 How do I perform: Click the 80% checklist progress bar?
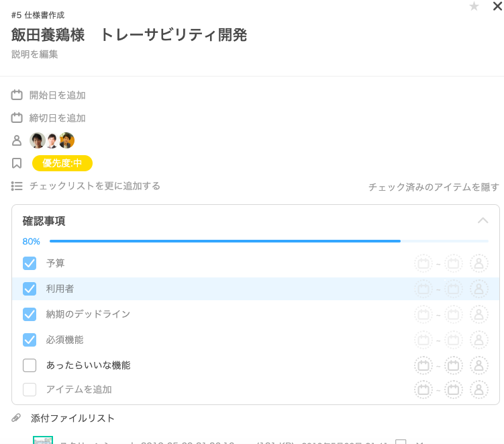click(268, 241)
